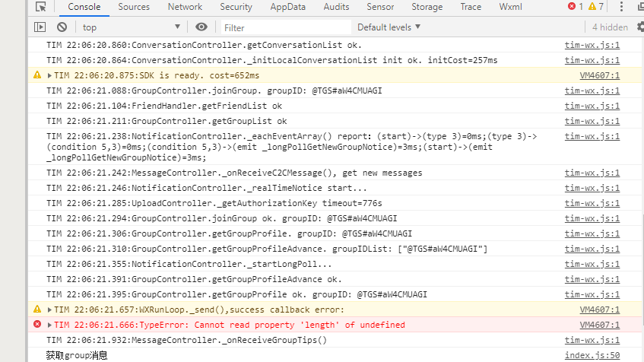
Task: Clear console with the block icon
Action: pyautogui.click(x=62, y=27)
